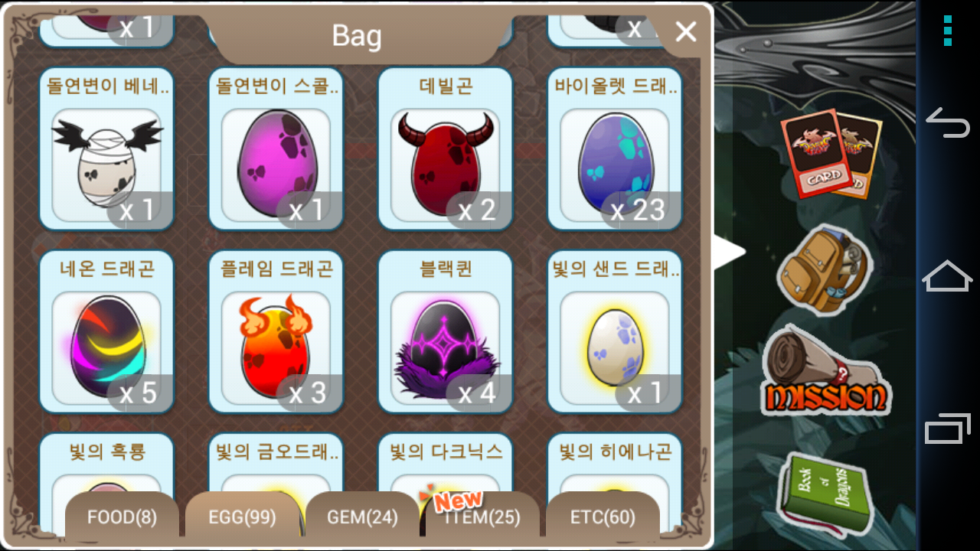
Task: Select the 네온 드래곤 neon egg
Action: coord(107,332)
